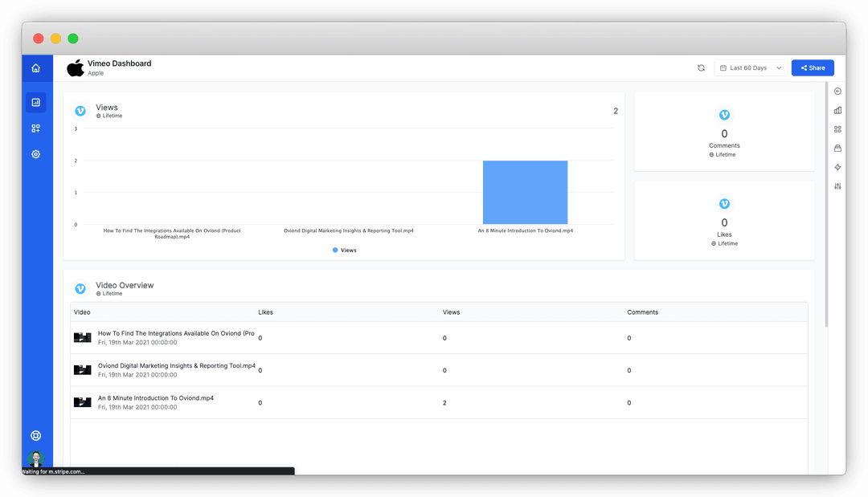Viewport: 868px width, 497px height.
Task: Sort table by Likes column header
Action: pyautogui.click(x=266, y=312)
